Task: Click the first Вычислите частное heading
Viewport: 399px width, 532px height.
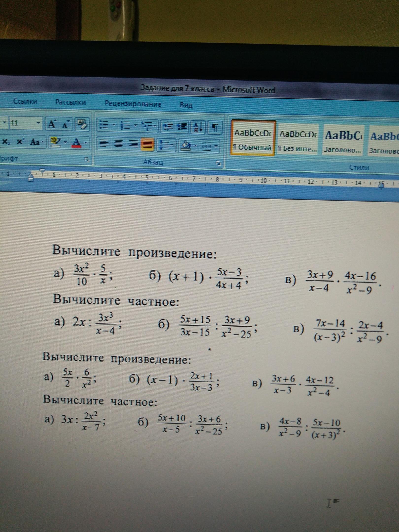Action: pos(116,301)
